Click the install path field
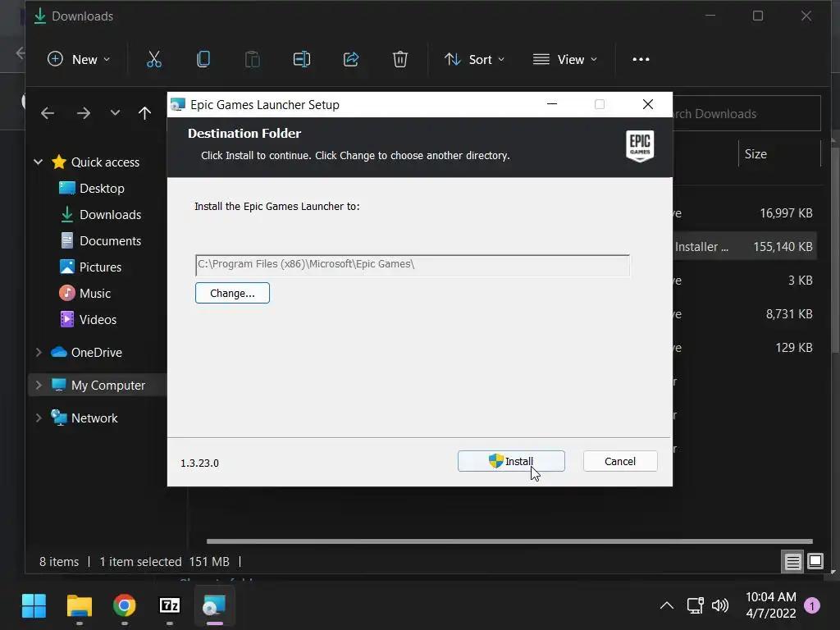The image size is (840, 630). (413, 265)
